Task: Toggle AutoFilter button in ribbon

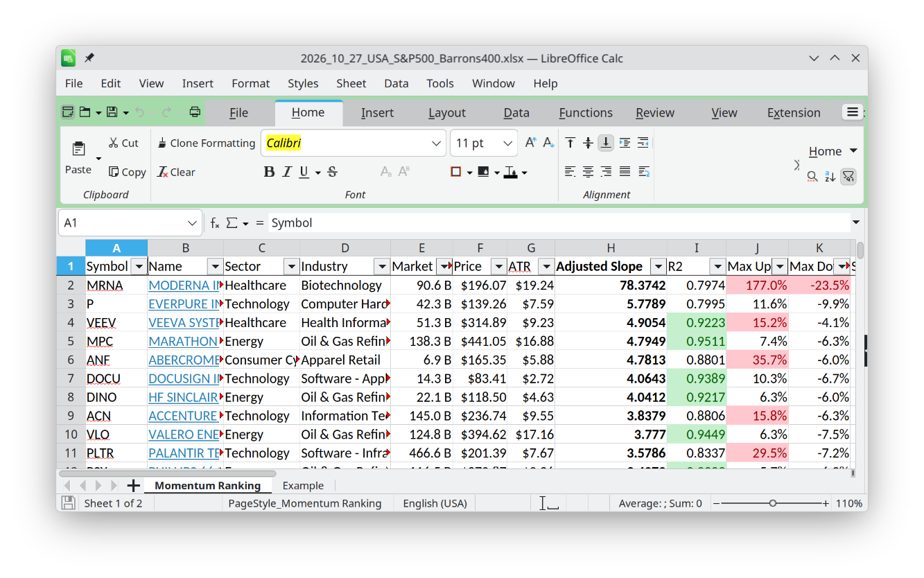Action: point(848,177)
